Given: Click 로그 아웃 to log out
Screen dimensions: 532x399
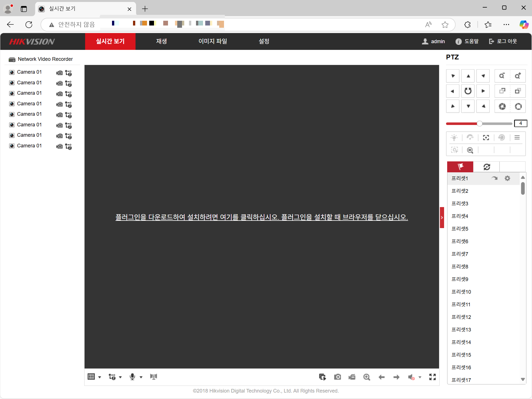Looking at the screenshot, I should (503, 41).
